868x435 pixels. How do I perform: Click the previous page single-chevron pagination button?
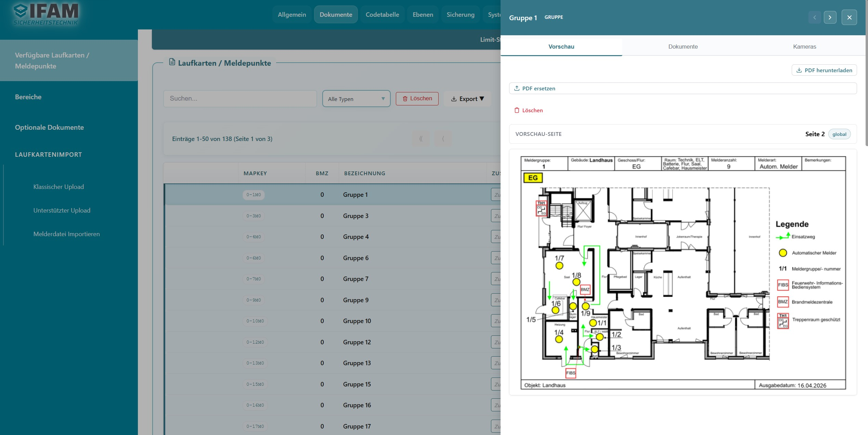tap(443, 139)
